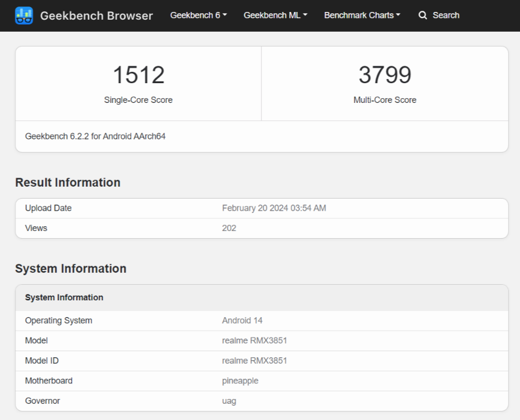Open the Benchmark Charts dropdown
The image size is (520, 420).
362,16
